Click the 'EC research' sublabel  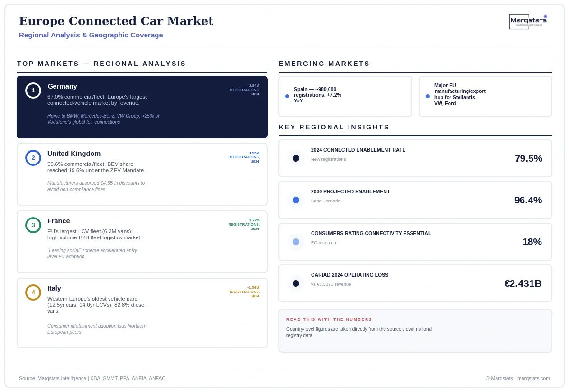coord(323,243)
